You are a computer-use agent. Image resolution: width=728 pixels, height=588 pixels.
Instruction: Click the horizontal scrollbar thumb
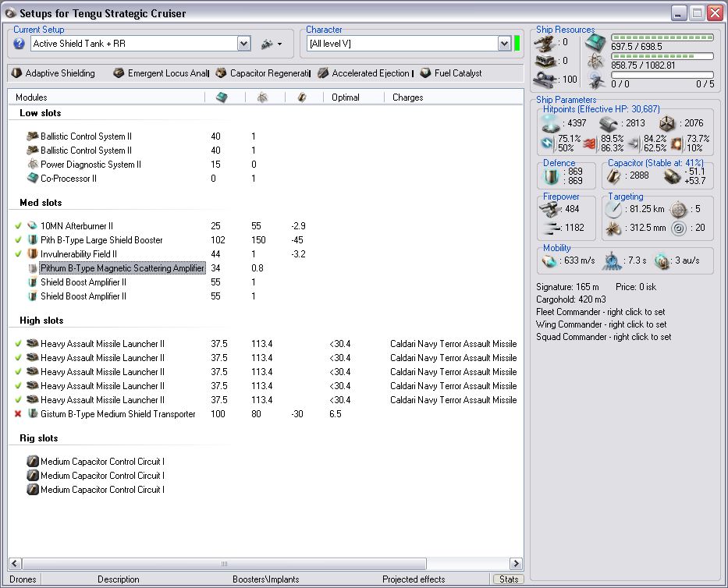[x=224, y=563]
